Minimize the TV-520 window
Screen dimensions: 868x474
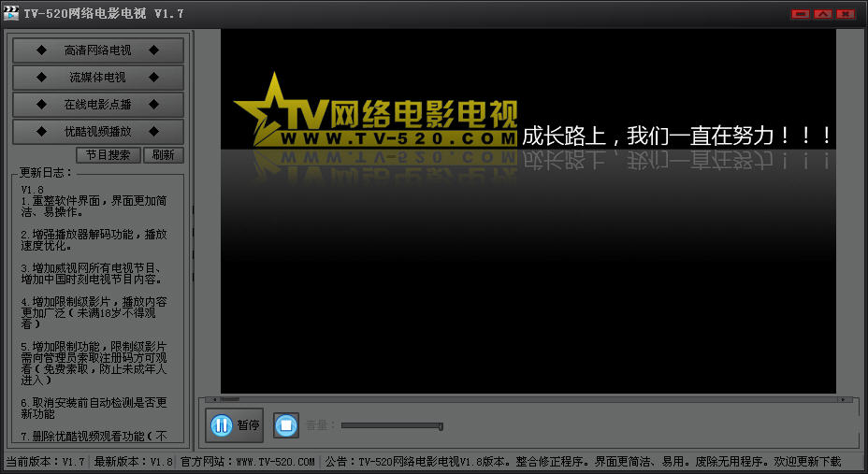801,14
